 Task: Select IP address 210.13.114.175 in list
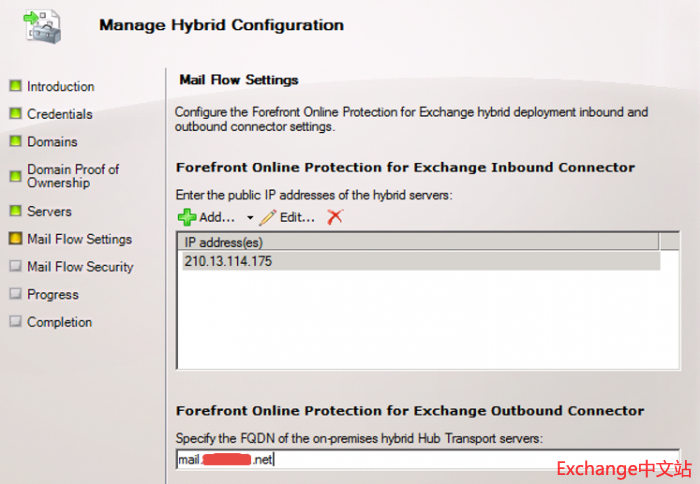[226, 261]
